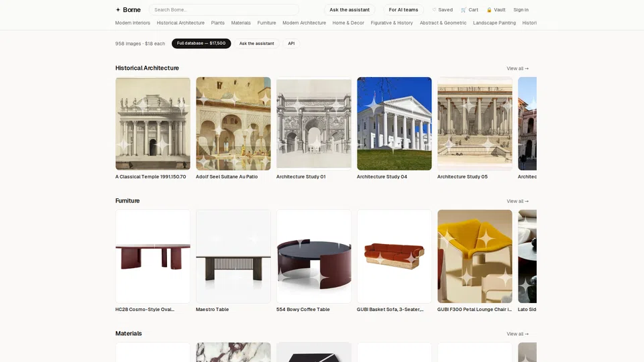
Task: Open the Architecture Study 01 image
Action: coord(314,123)
